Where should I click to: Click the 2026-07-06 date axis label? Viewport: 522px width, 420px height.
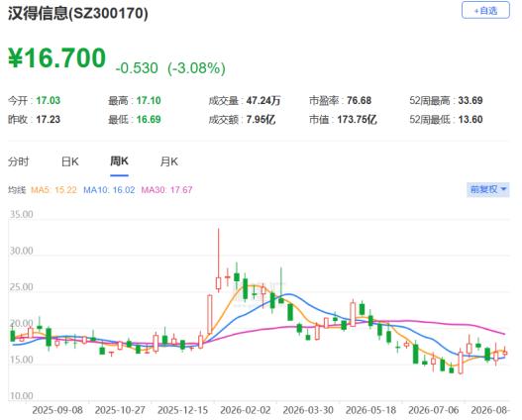click(434, 410)
